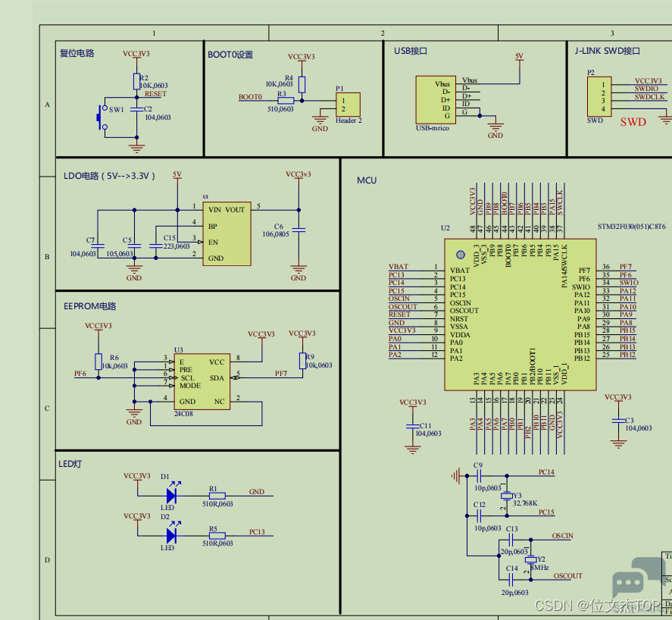Click the C14 capacitor symbol
The width and height of the screenshot is (672, 620).
tap(511, 580)
